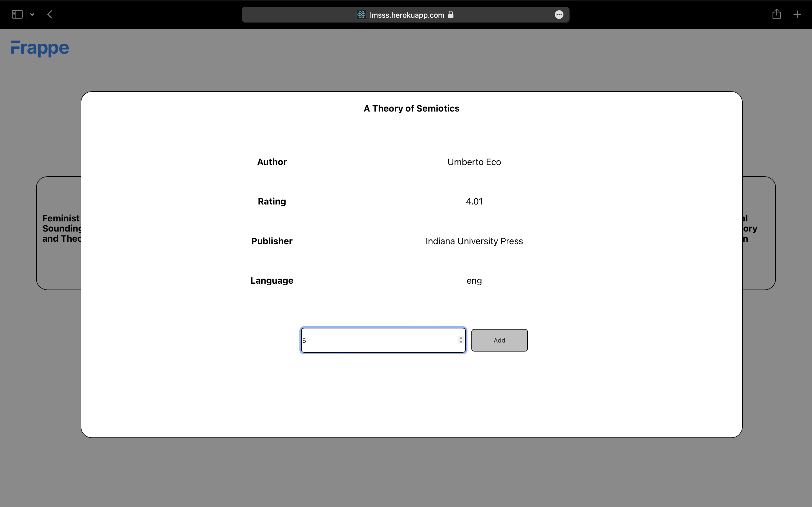Open the page settings ellipsis menu

click(559, 14)
